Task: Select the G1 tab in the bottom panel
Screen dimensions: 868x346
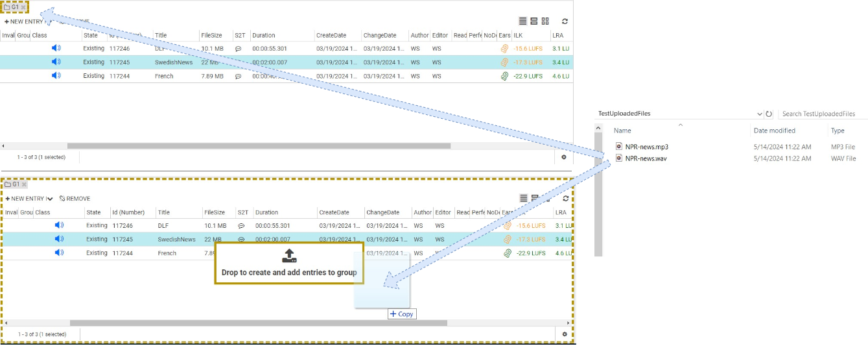Action: coord(12,184)
